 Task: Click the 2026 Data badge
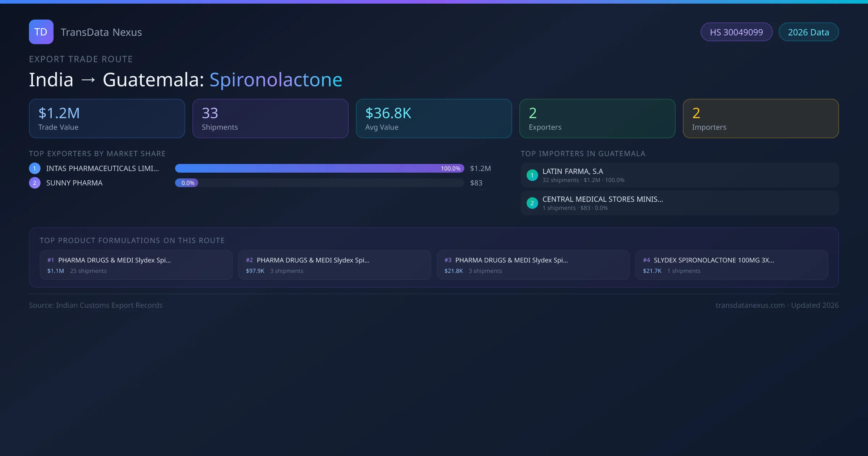tap(808, 32)
